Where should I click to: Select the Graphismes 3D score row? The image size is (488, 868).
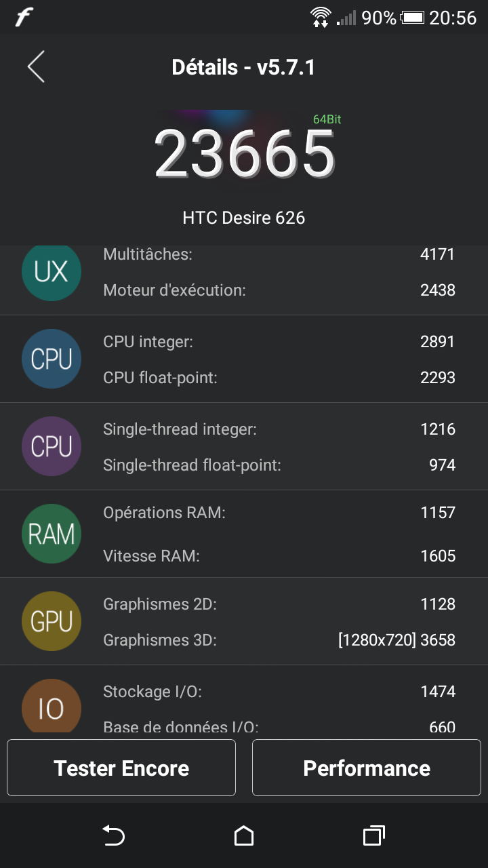point(279,640)
